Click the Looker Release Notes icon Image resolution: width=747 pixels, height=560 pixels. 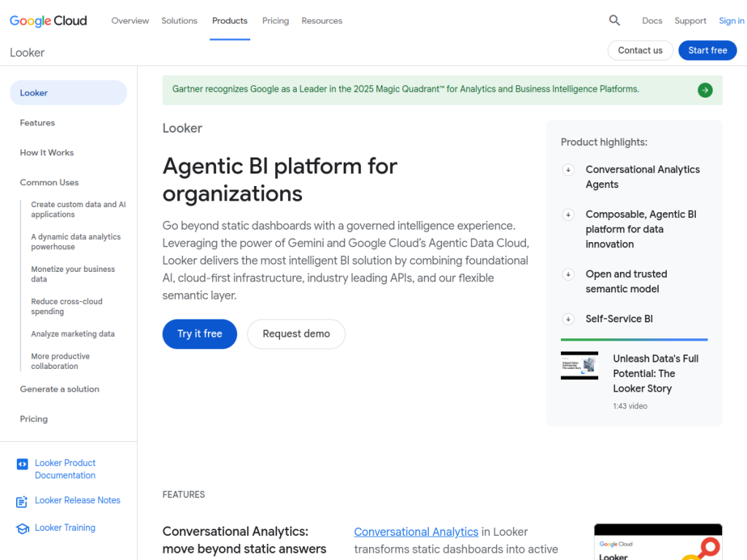(x=22, y=502)
